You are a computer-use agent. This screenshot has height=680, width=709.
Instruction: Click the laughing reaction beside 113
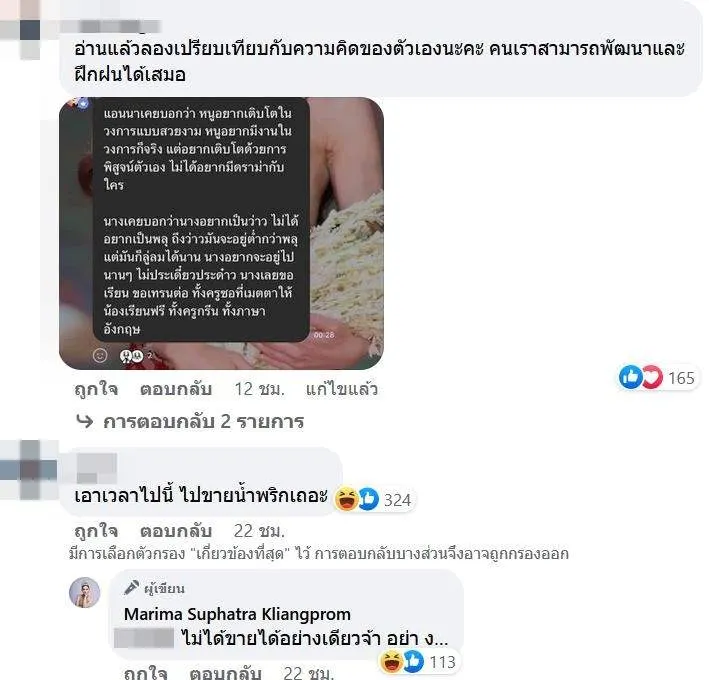click(x=392, y=662)
